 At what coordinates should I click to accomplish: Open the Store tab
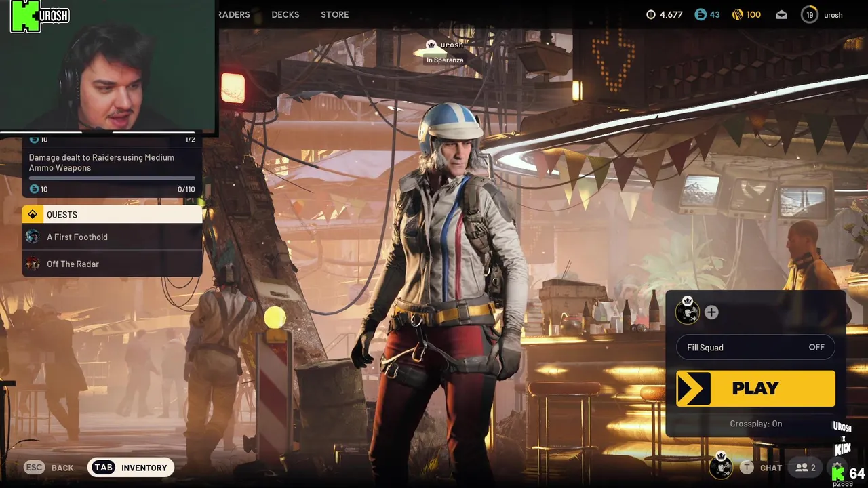coord(335,14)
